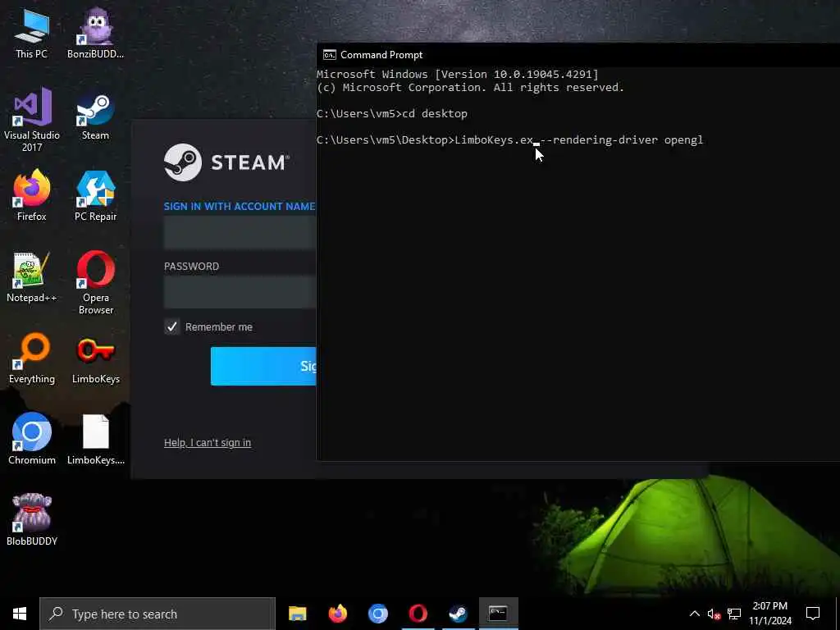Click the Microsoft Corporation copyright line

point(470,87)
